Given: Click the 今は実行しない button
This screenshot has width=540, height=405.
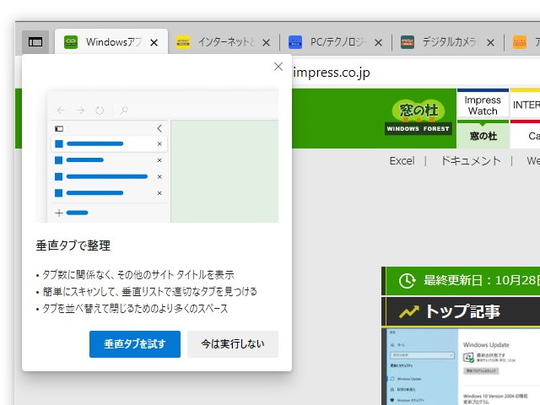Looking at the screenshot, I should pos(233,344).
